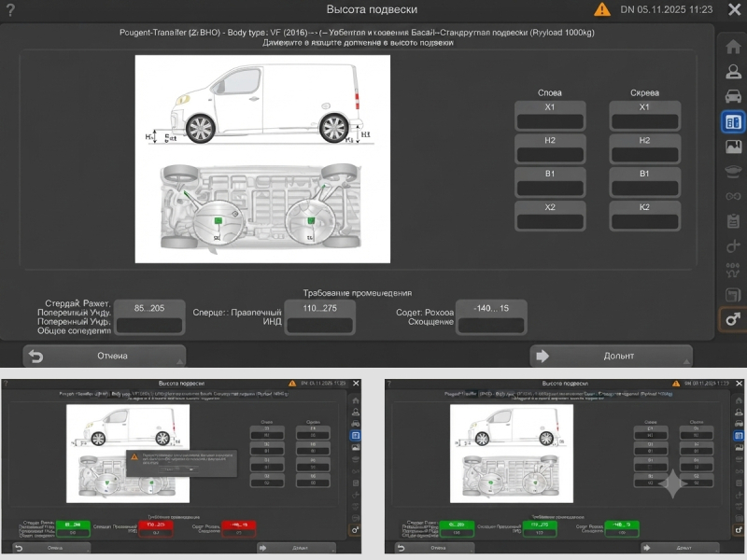Click the question mark help icon in main window
This screenshot has width=747, height=560.
click(10, 9)
